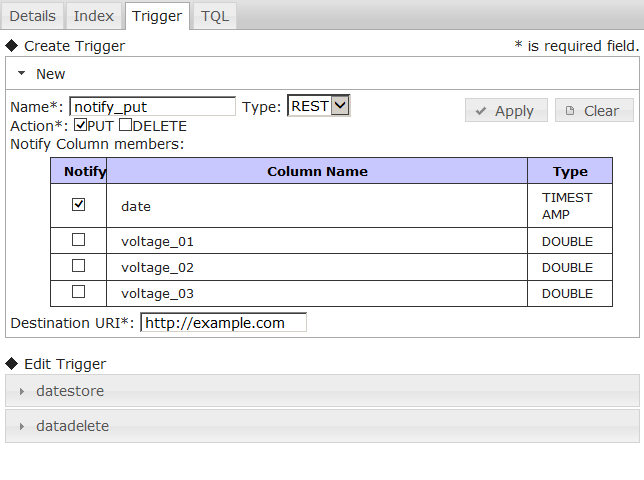Check notify for voltage_02 column

(x=79, y=266)
